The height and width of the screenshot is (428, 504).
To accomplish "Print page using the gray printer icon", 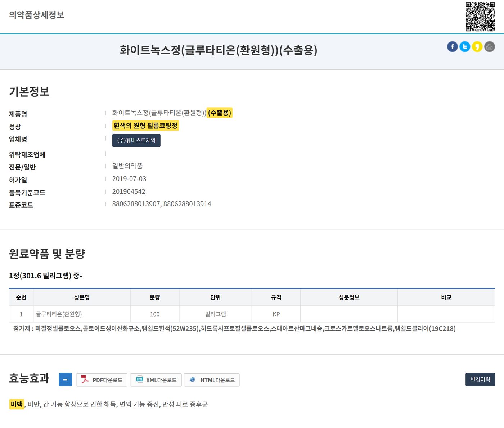I will click(489, 46).
